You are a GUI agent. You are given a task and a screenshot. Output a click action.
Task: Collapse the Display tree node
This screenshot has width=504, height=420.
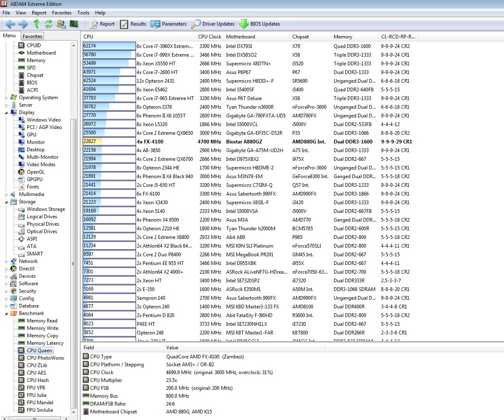7,112
